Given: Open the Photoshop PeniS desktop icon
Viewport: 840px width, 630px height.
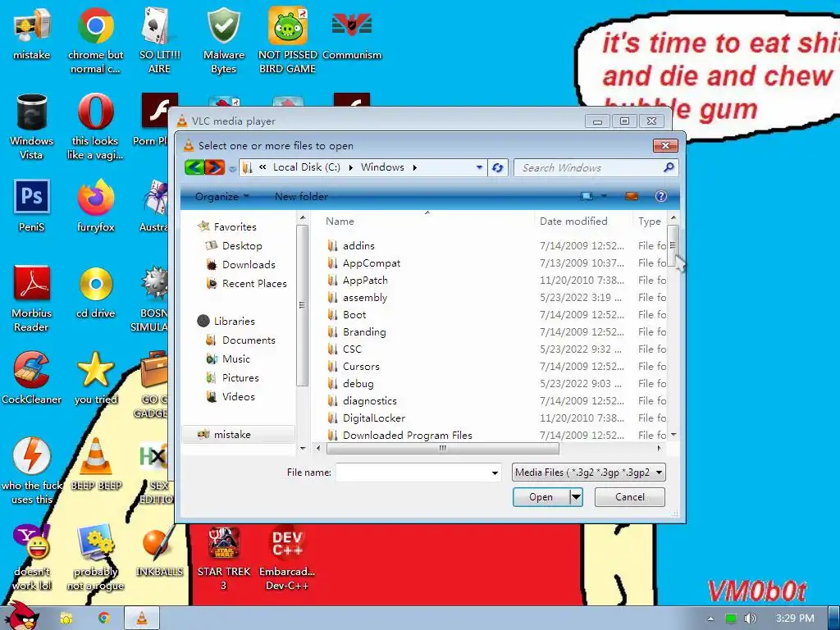Looking at the screenshot, I should (x=32, y=206).
